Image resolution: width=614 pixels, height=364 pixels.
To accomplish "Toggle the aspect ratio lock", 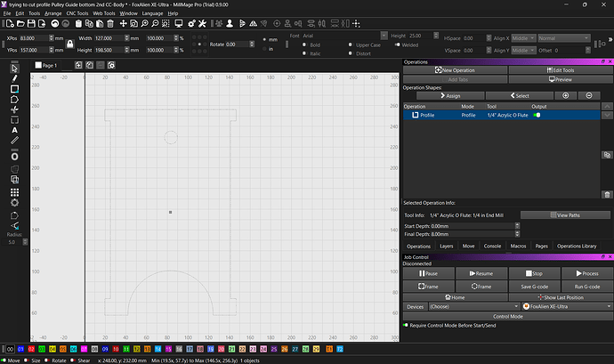I will coord(69,44).
